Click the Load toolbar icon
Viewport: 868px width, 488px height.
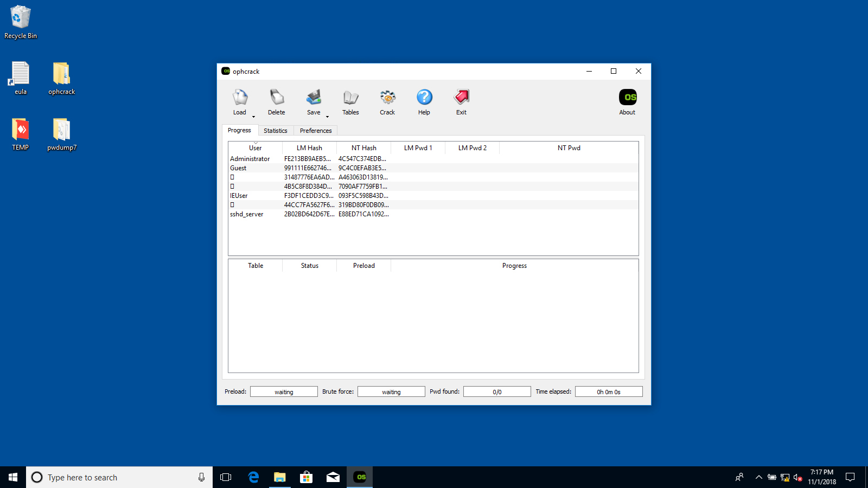tap(239, 102)
